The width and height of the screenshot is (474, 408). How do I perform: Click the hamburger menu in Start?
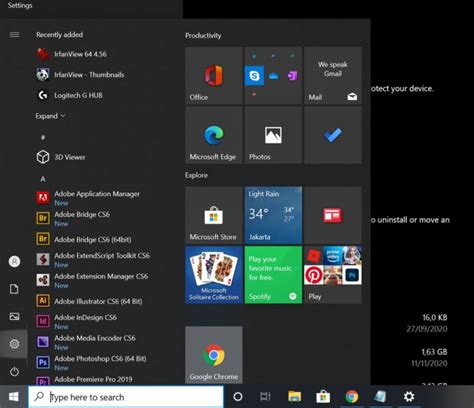pos(14,35)
